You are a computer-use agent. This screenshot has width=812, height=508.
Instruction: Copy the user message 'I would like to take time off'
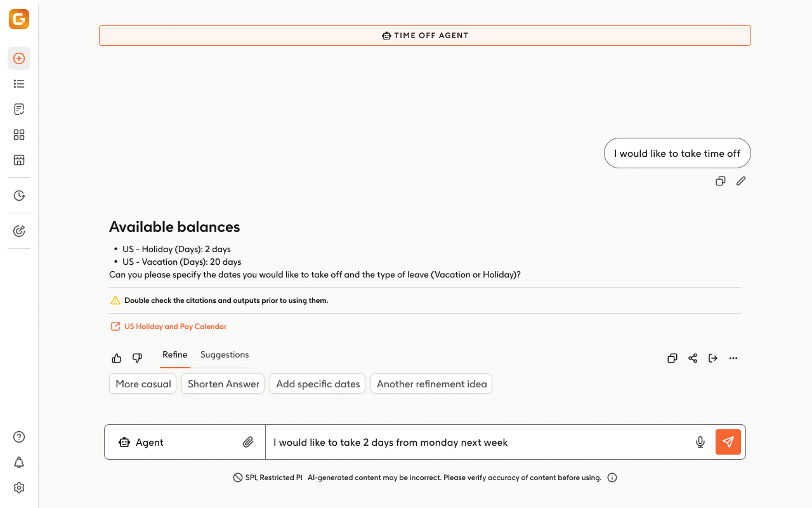pyautogui.click(x=721, y=181)
